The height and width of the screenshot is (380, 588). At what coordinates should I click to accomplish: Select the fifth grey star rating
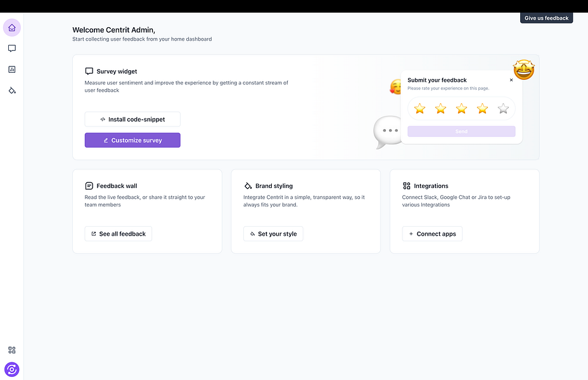click(503, 109)
